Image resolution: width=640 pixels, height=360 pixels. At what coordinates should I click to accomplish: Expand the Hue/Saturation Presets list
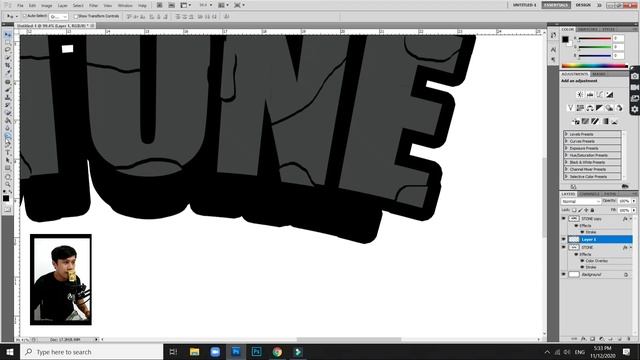tap(567, 155)
